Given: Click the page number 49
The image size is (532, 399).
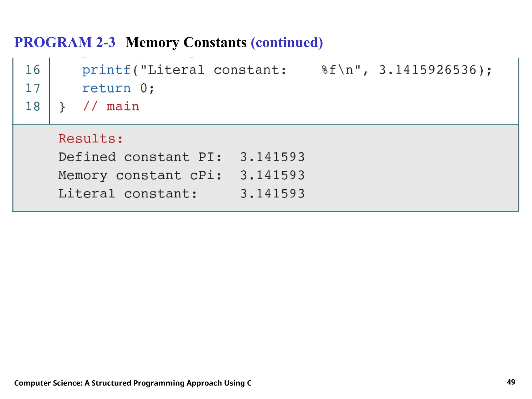Looking at the screenshot, I should coord(511,382).
